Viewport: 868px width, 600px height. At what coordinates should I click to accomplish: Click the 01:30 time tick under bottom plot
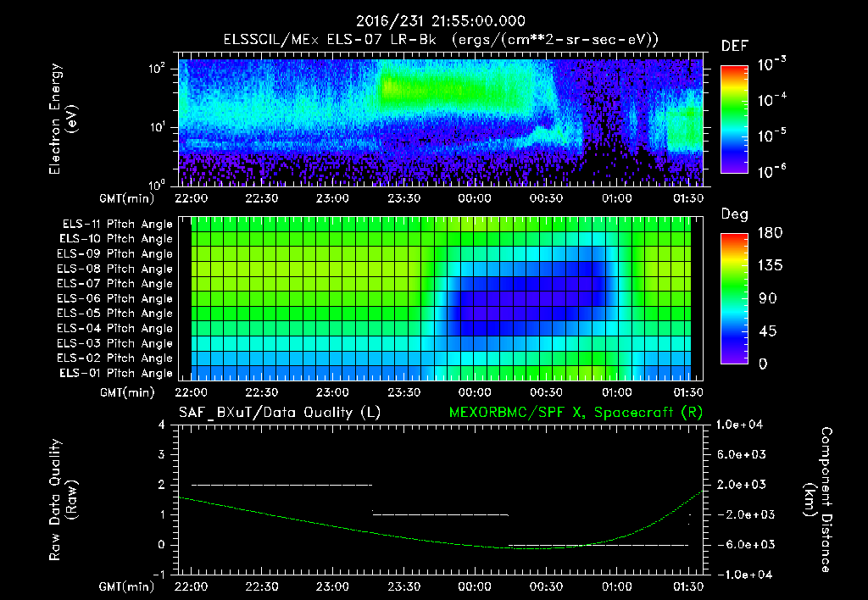tap(688, 586)
